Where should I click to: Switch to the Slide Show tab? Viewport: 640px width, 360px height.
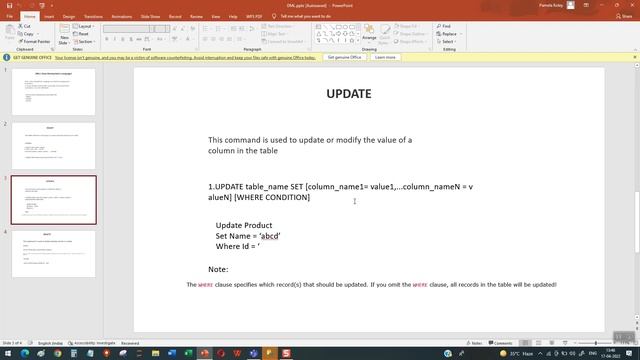(150, 17)
